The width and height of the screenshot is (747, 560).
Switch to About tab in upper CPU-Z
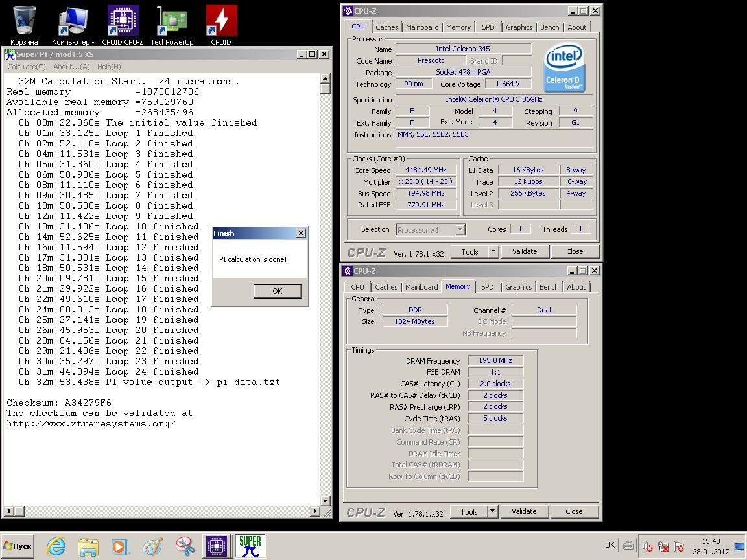(577, 27)
